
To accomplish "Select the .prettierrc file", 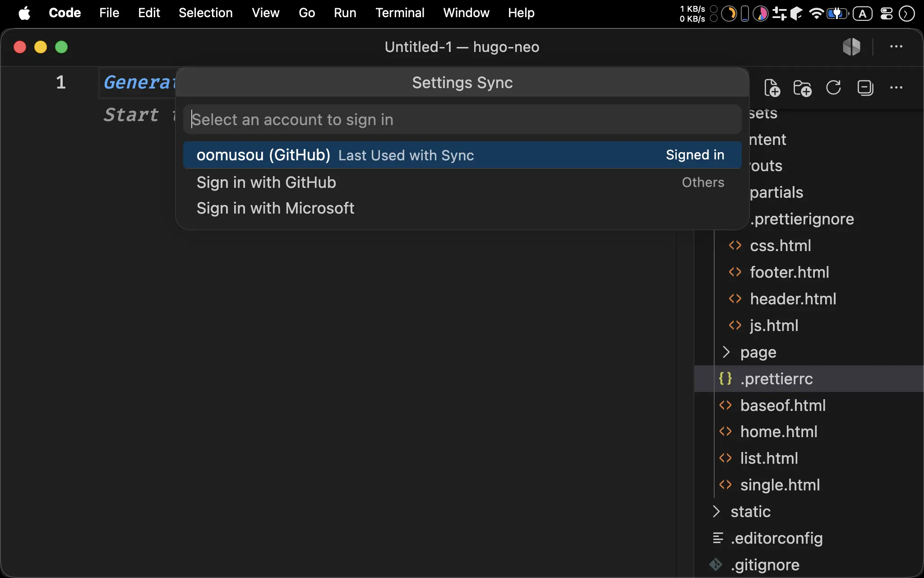I will (808, 378).
